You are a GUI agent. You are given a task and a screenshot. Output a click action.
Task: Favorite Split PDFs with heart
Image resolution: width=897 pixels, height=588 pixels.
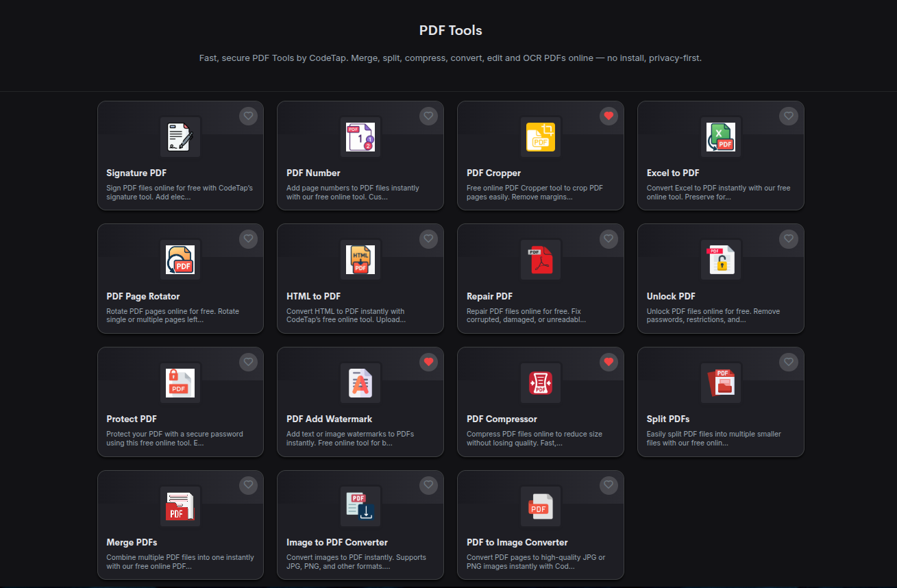[x=789, y=362]
